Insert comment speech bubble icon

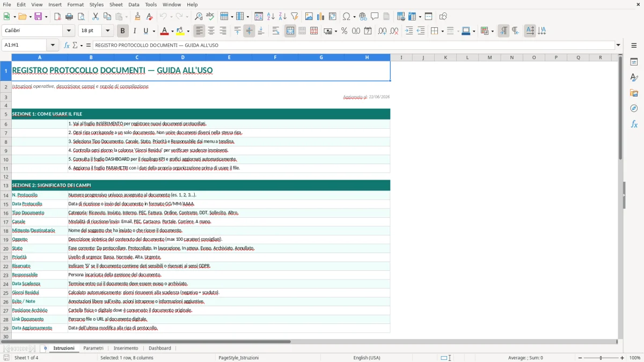375,17
